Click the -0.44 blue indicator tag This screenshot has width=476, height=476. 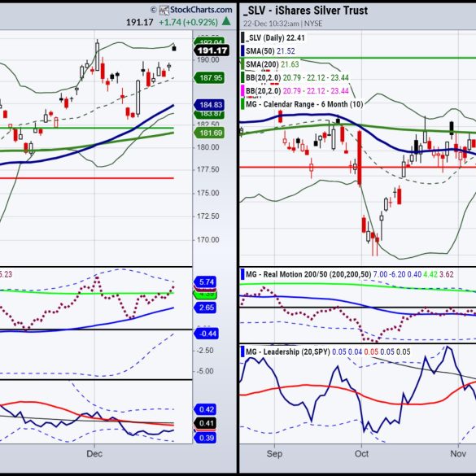[x=206, y=334]
